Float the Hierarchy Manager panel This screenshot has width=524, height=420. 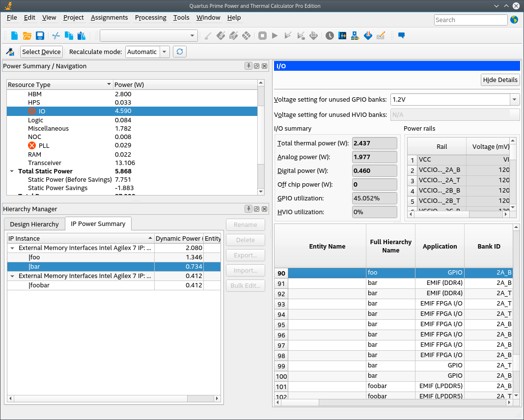point(256,209)
